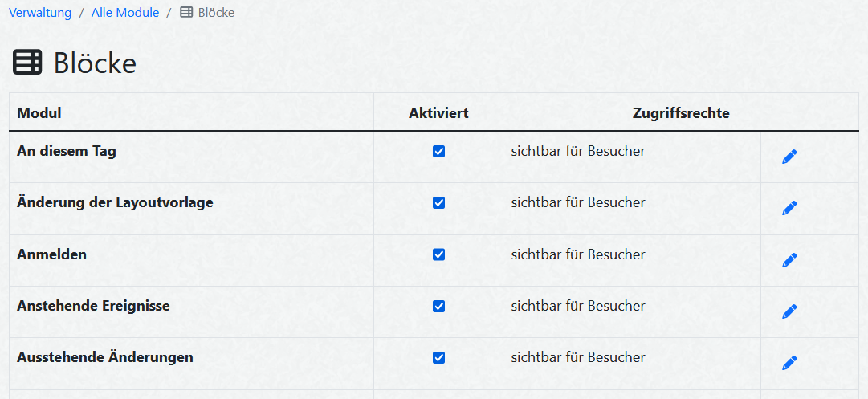Screen dimensions: 868x399
Task: Click the Aktiviert column header
Action: tap(438, 113)
